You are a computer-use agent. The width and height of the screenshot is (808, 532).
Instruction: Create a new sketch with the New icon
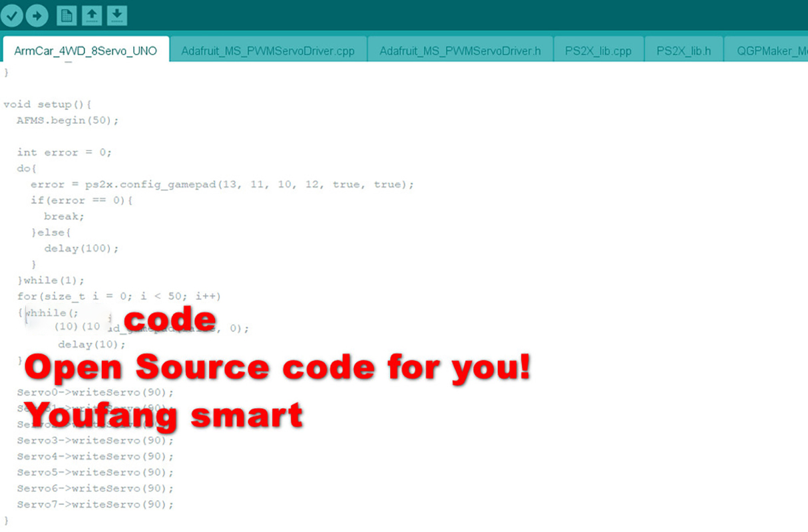coord(66,15)
